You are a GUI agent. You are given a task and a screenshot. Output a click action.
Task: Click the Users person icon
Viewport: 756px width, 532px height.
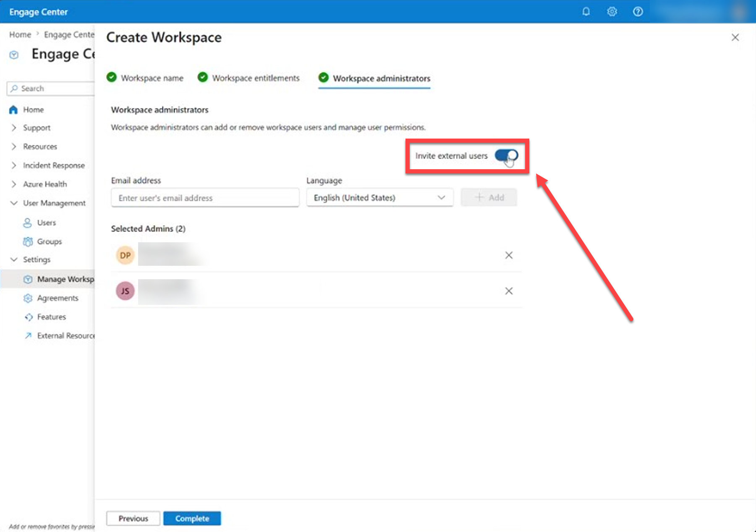pyautogui.click(x=27, y=223)
